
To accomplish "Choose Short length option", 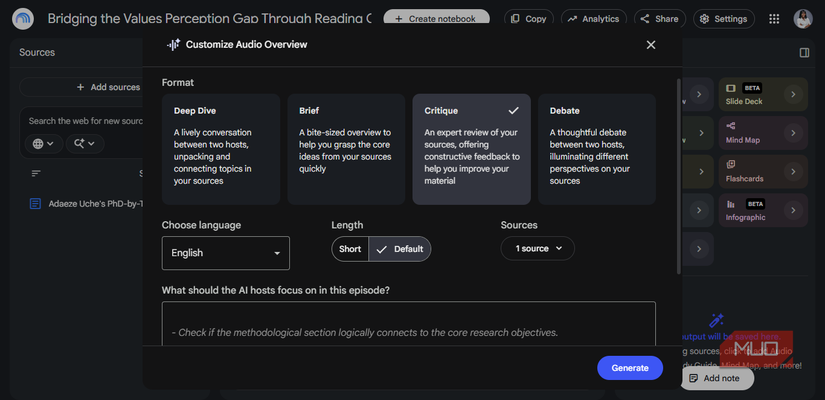I will [x=350, y=249].
